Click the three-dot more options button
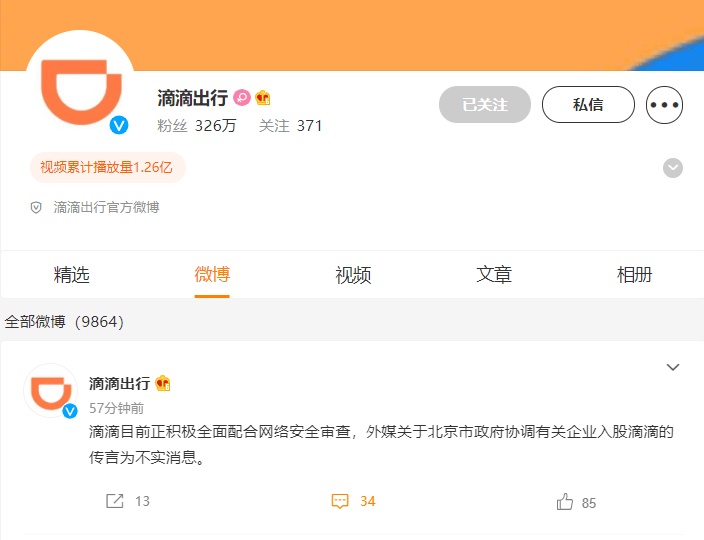The height and width of the screenshot is (540, 704). 664,104
